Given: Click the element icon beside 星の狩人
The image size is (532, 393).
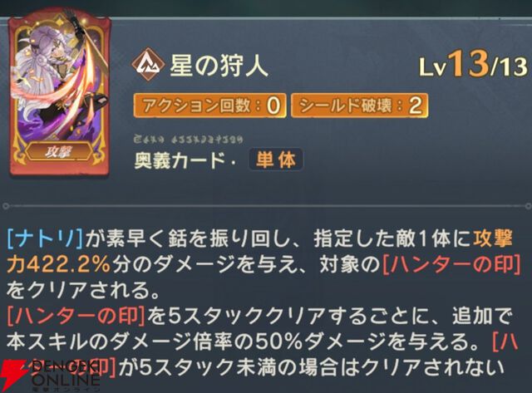Looking at the screenshot, I should pyautogui.click(x=148, y=65).
